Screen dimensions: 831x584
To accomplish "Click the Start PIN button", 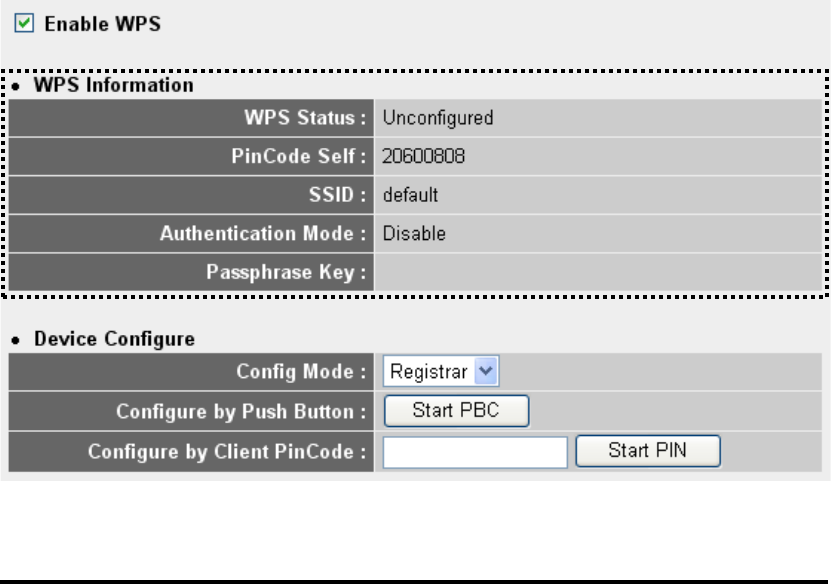I will coord(648,451).
